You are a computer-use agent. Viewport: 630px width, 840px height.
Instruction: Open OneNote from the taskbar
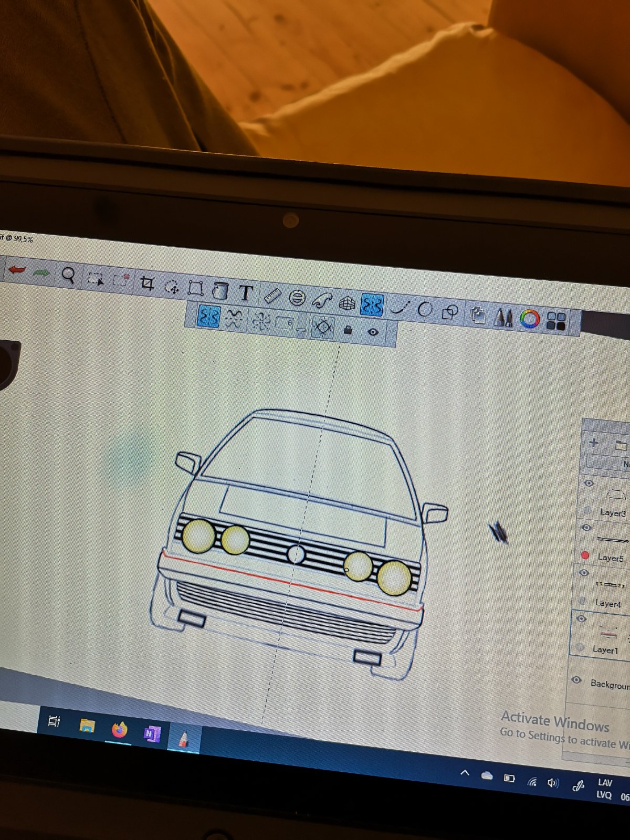click(152, 733)
